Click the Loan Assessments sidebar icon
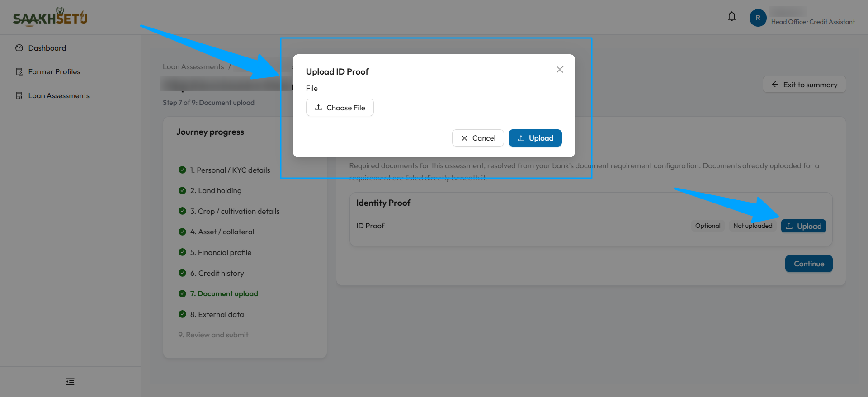This screenshot has height=397, width=868. pyautogui.click(x=19, y=95)
